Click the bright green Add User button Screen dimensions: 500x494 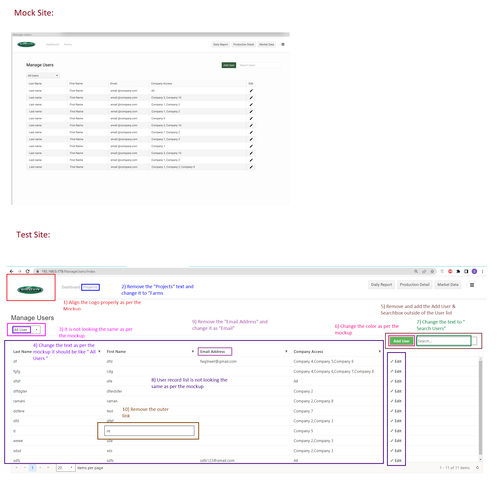click(x=401, y=341)
